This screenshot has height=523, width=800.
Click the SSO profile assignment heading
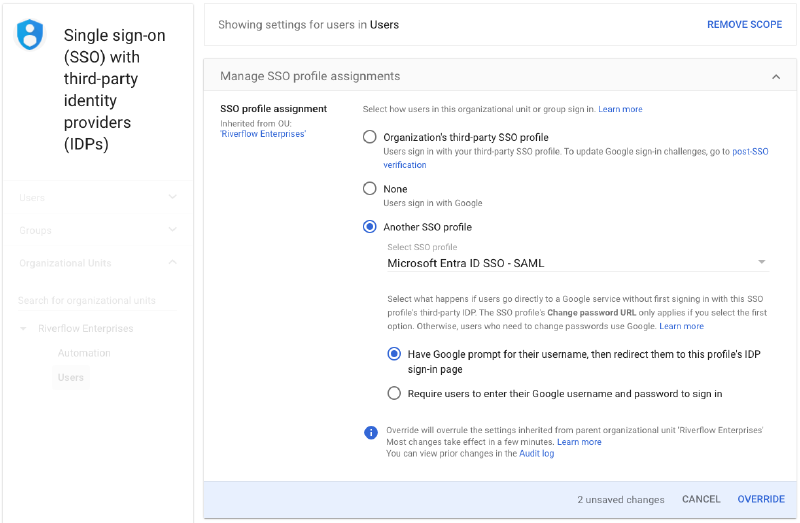coord(273,109)
